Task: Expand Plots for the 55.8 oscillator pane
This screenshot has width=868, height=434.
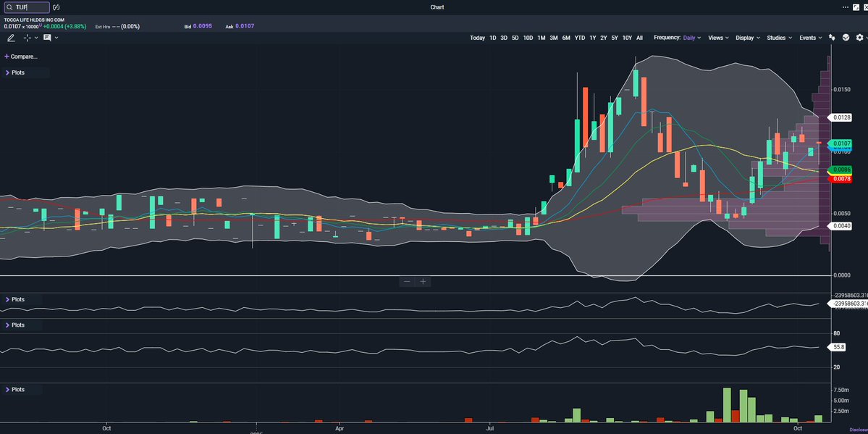Action: click(15, 325)
